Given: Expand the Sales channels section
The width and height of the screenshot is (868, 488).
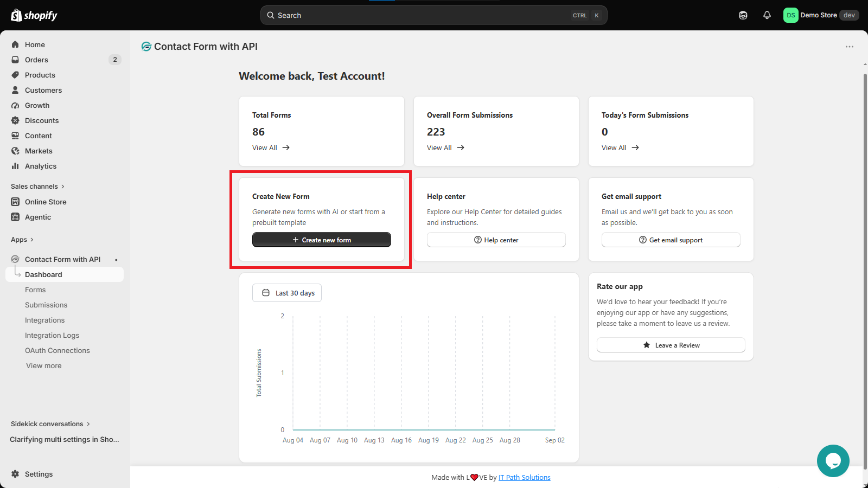Looking at the screenshot, I should coord(37,187).
